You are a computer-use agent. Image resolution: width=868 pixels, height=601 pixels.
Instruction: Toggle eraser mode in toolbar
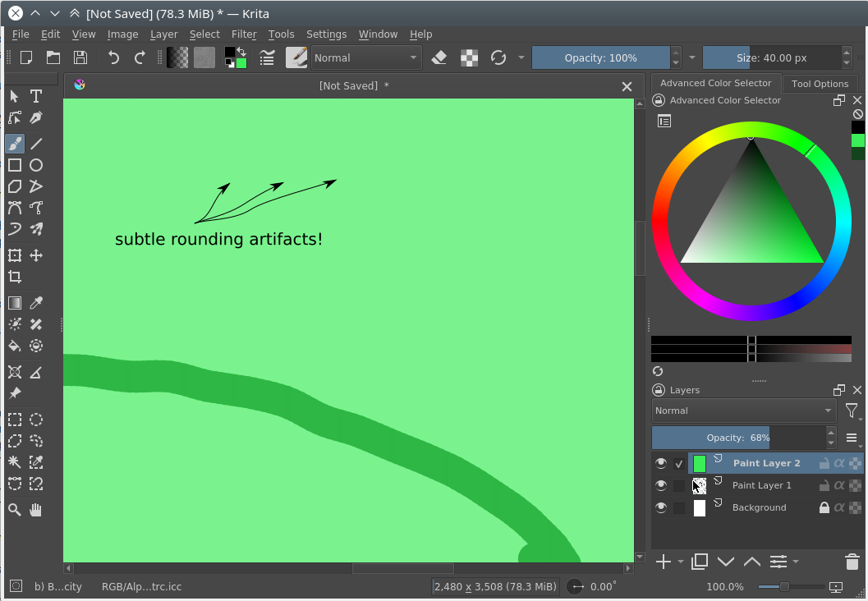coord(439,57)
